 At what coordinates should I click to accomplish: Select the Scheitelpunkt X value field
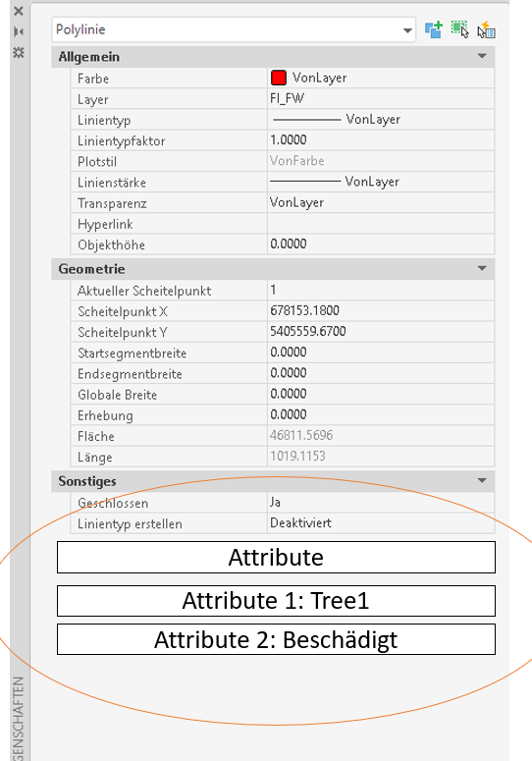(381, 310)
